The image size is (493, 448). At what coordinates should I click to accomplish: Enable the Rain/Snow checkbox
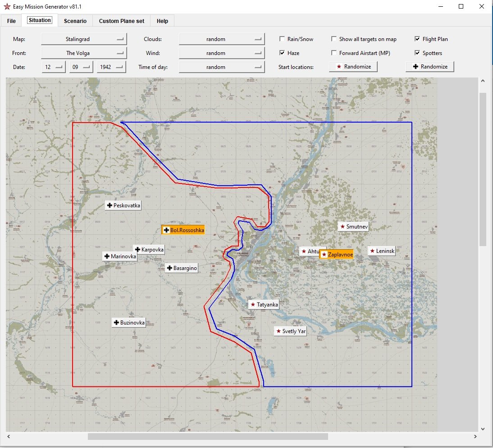(282, 39)
